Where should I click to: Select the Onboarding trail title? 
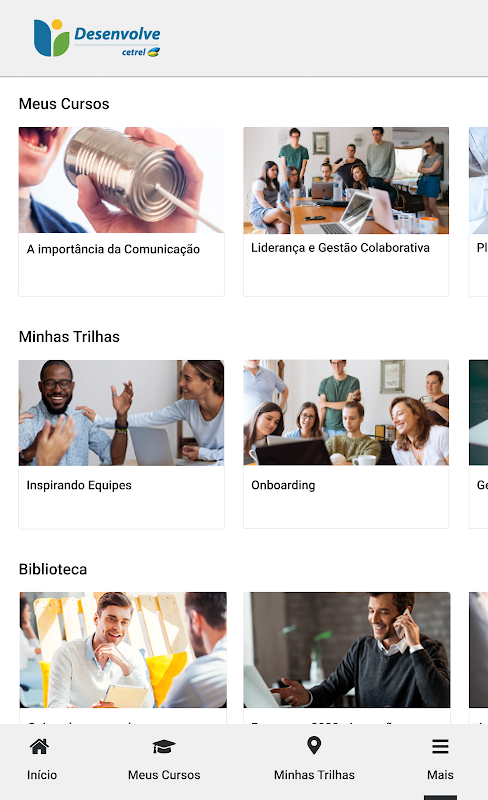pos(283,485)
